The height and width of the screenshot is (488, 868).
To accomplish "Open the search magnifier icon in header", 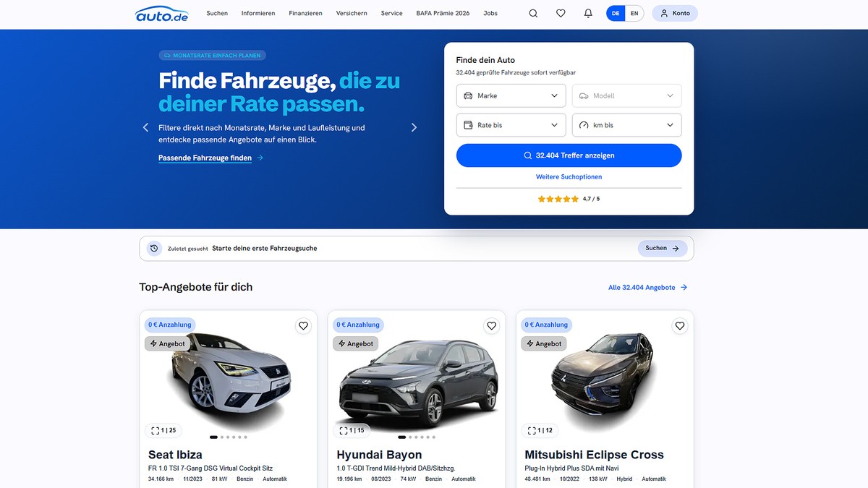I will click(533, 13).
